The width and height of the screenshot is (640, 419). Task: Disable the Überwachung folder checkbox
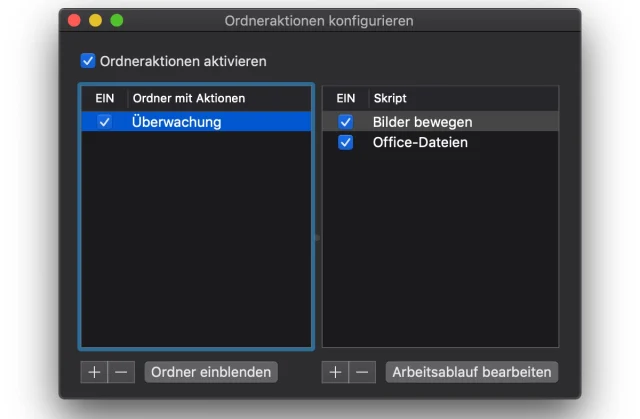point(104,122)
